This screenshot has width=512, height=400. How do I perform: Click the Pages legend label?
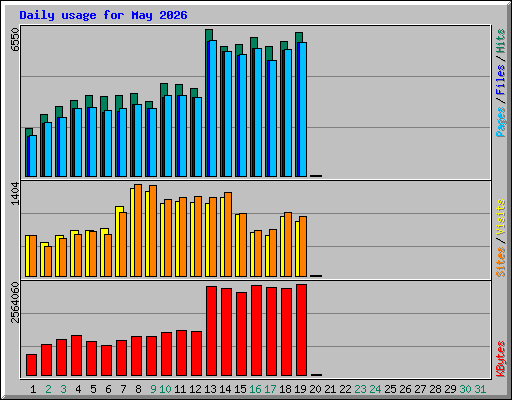pos(501,122)
